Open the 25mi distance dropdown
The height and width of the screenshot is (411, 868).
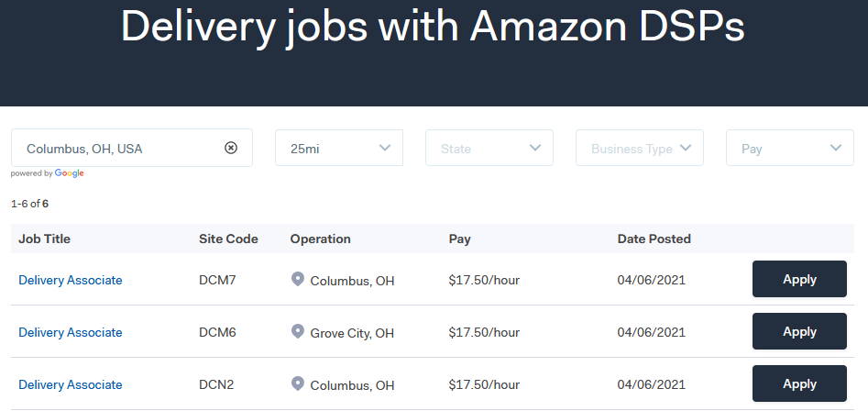click(x=339, y=148)
